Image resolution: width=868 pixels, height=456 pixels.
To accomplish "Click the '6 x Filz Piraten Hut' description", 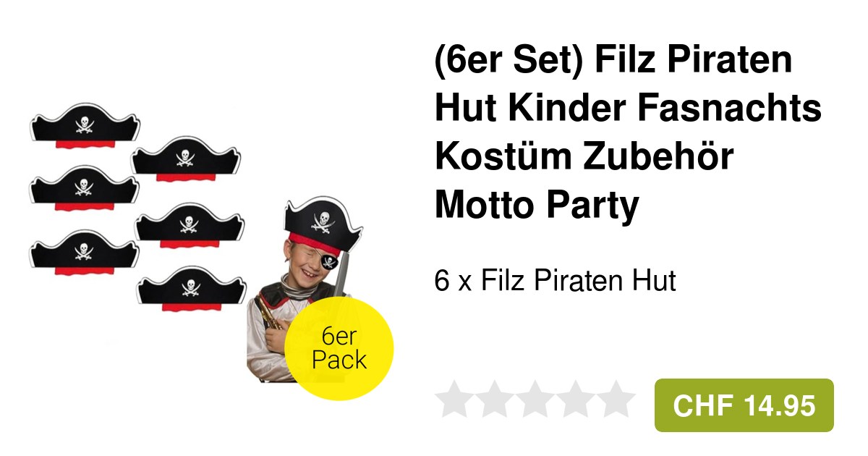I will 555,280.
